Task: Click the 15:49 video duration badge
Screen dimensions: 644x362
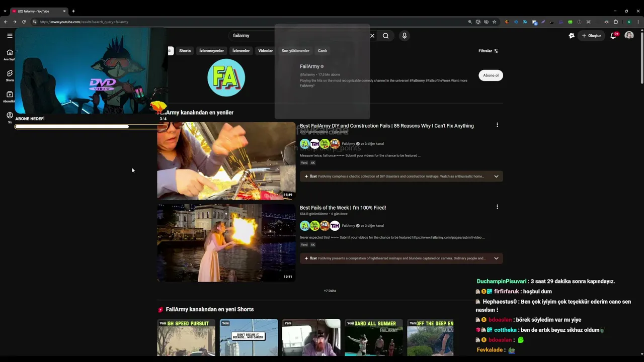Action: point(288,195)
